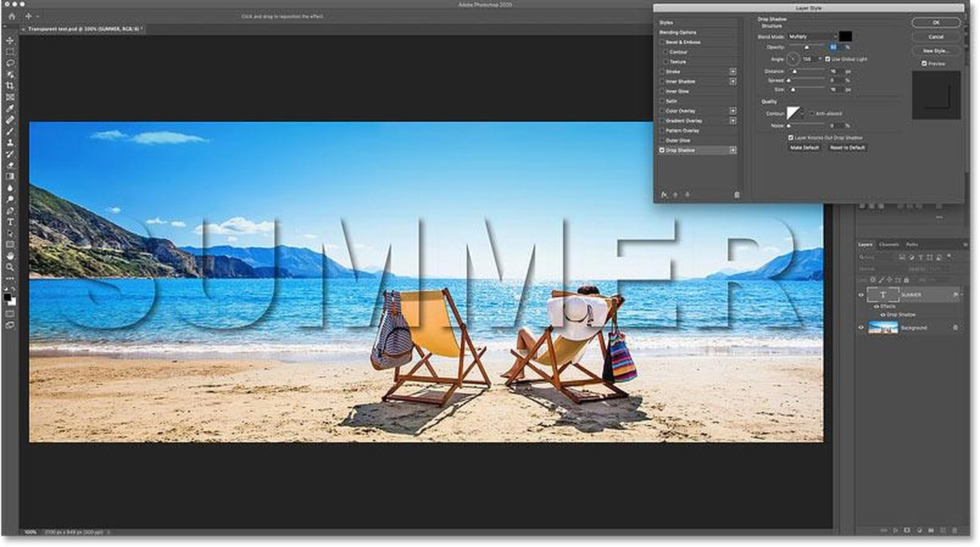Viewport: 980px width, 547px height.
Task: Click the Reset to Default button
Action: 847,148
